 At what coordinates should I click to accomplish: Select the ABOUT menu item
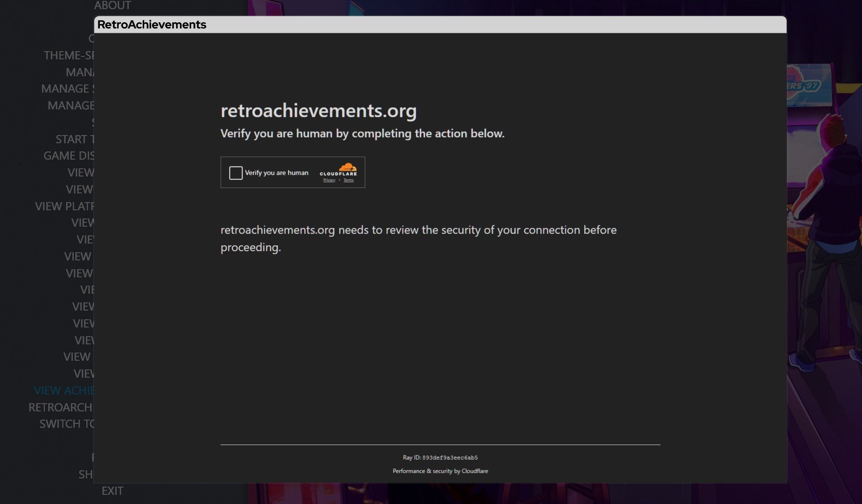point(112,6)
